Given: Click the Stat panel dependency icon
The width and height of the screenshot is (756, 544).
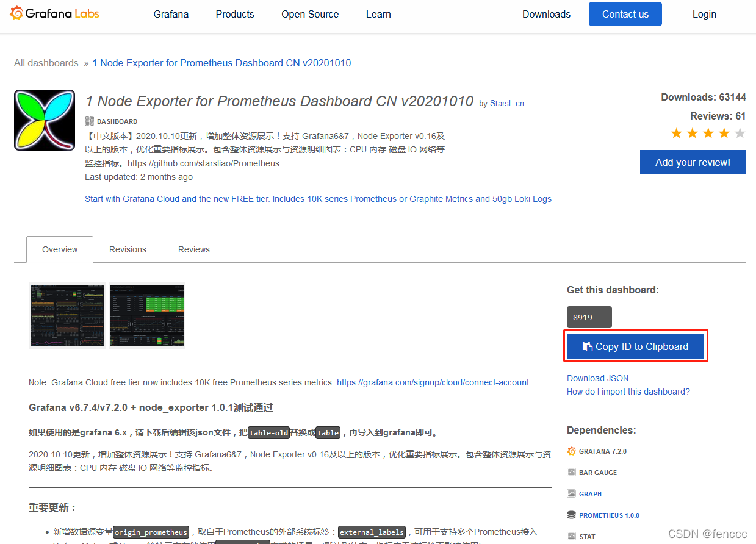Looking at the screenshot, I should [571, 537].
